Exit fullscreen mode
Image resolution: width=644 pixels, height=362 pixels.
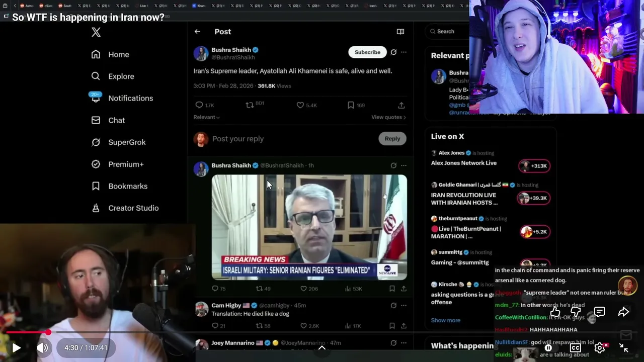coord(623,347)
